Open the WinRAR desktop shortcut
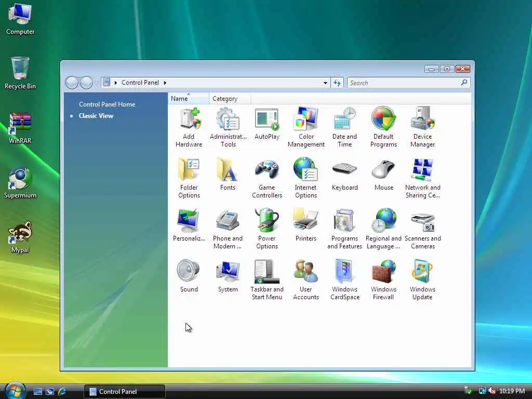The image size is (532, 399). coord(20,128)
